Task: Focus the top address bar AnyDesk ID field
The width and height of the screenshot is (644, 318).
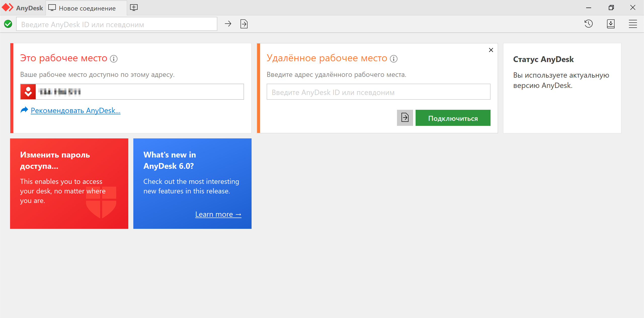Action: pos(117,24)
